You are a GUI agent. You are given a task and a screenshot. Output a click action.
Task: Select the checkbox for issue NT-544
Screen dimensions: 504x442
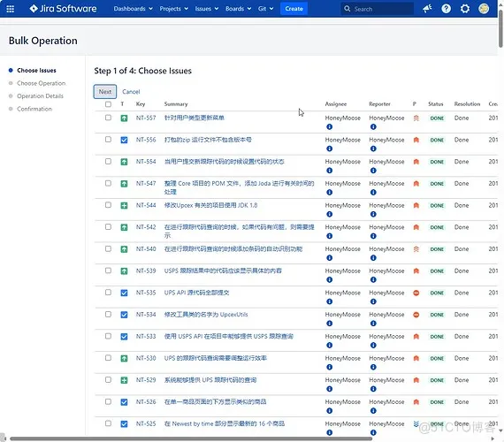(x=109, y=205)
